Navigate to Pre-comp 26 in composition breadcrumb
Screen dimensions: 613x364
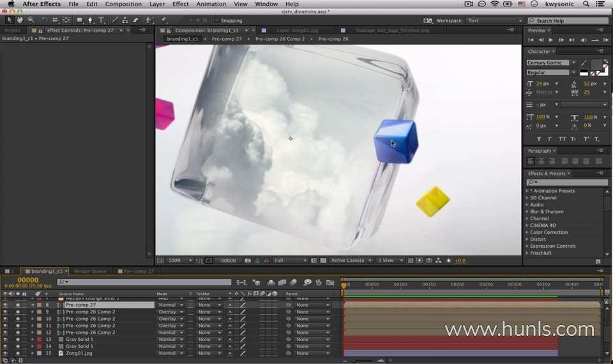click(333, 39)
